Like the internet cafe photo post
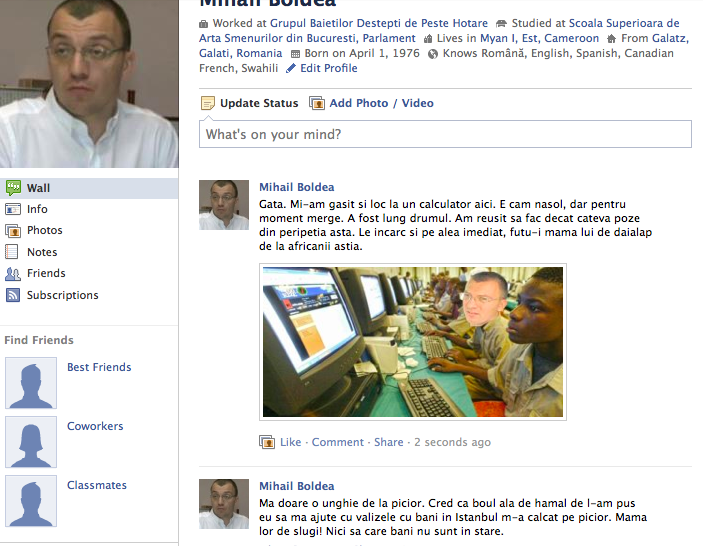This screenshot has height=546, width=703. (291, 442)
